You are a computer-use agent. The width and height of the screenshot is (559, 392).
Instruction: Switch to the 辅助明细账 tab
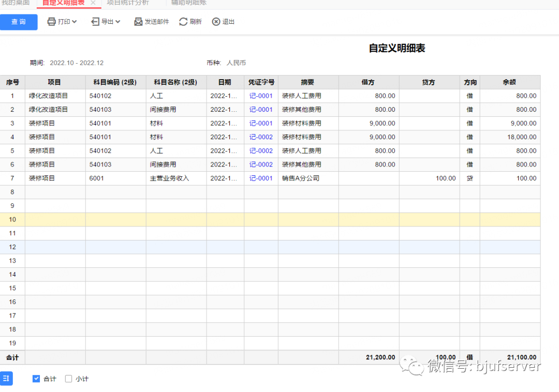(188, 3)
